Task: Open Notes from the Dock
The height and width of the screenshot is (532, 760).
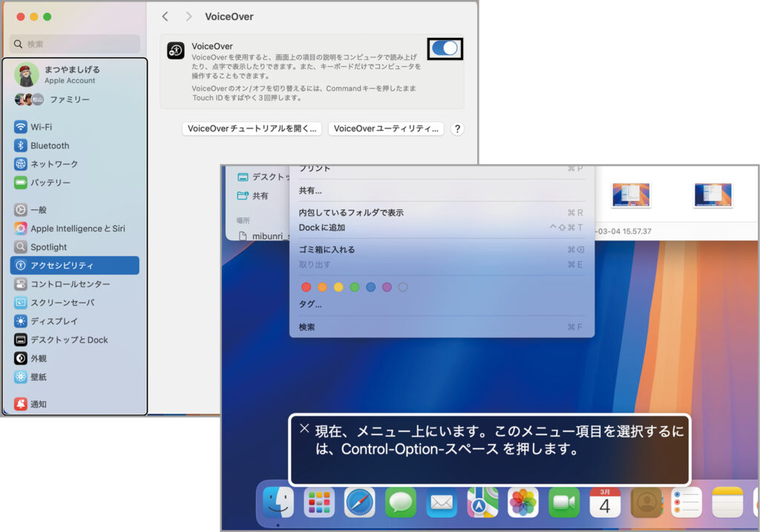Action: tap(727, 502)
